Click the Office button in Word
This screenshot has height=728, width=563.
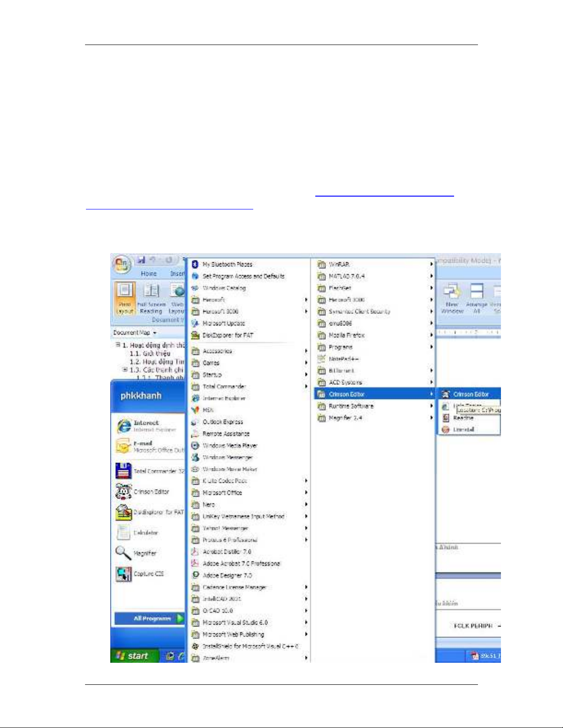[x=122, y=264]
